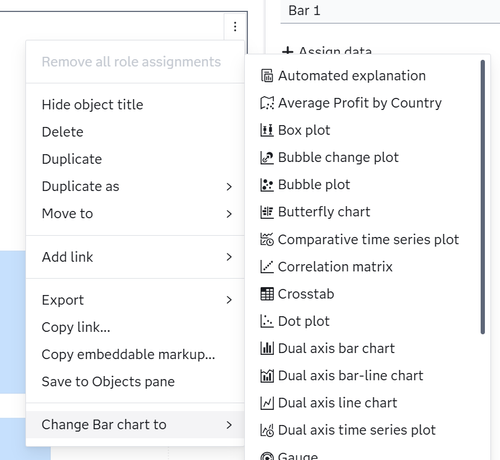Pick the Dot plot icon
The image size is (500, 460).
pos(267,321)
